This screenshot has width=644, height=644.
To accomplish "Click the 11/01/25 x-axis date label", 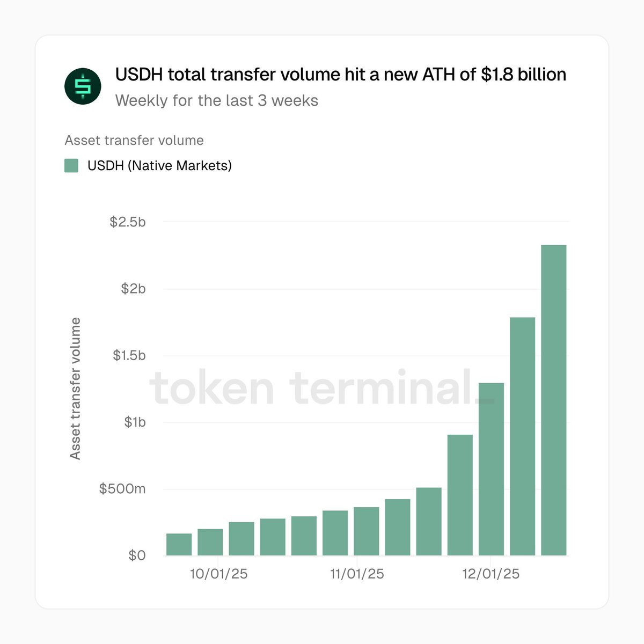I will 357,574.
